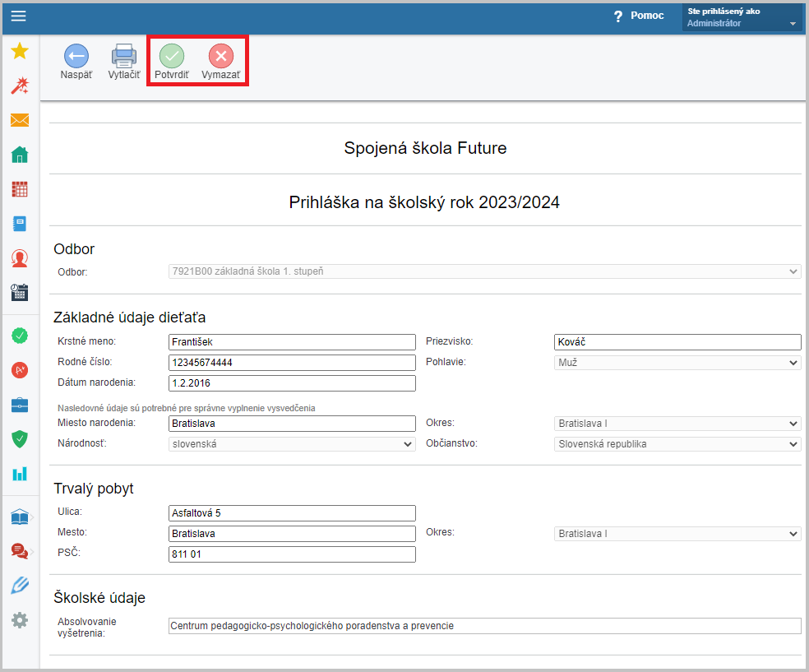This screenshot has width=809, height=672.
Task: Click the PSČ input field
Action: 292,554
